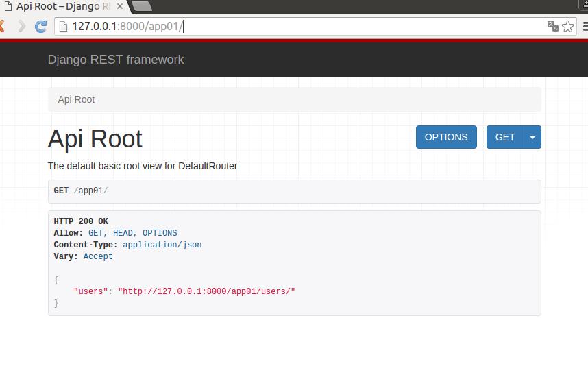Send a GET request
The height and width of the screenshot is (379, 588).
(x=505, y=137)
